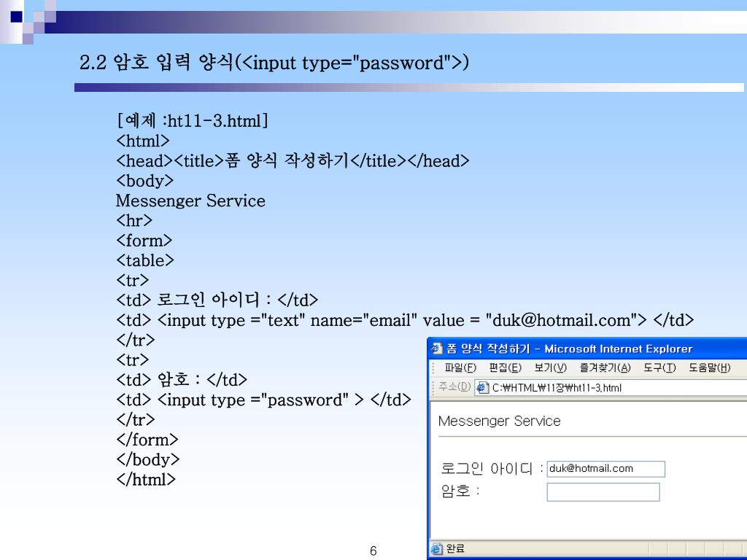Image resolution: width=747 pixels, height=560 pixels.
Task: Click the </form> closing tag line
Action: (x=147, y=440)
